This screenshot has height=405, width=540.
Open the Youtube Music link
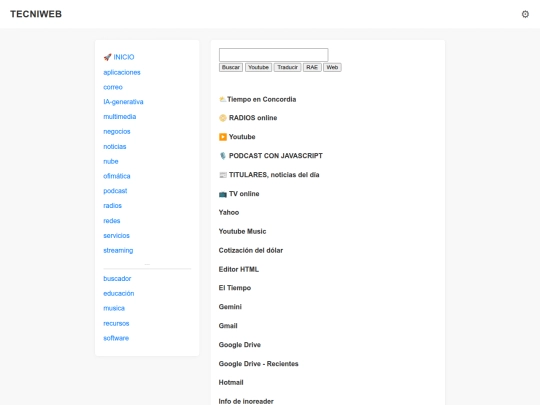point(242,231)
